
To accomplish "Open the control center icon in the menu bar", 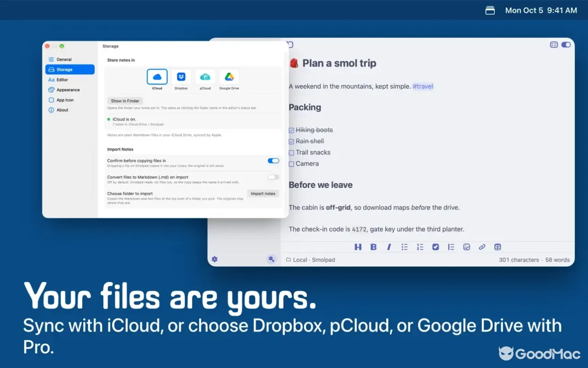I will (x=490, y=10).
